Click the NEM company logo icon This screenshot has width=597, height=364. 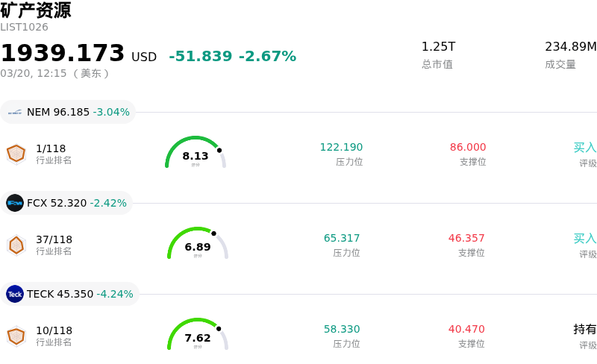click(x=15, y=112)
